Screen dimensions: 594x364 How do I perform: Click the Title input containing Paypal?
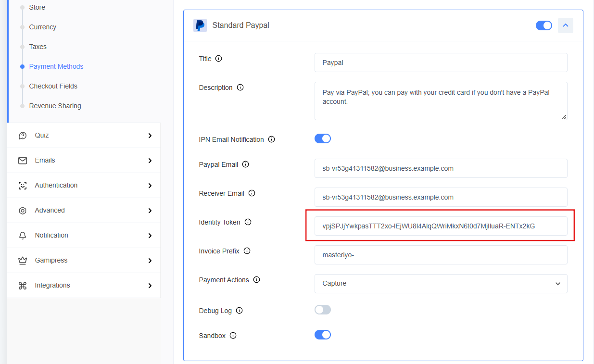(441, 63)
